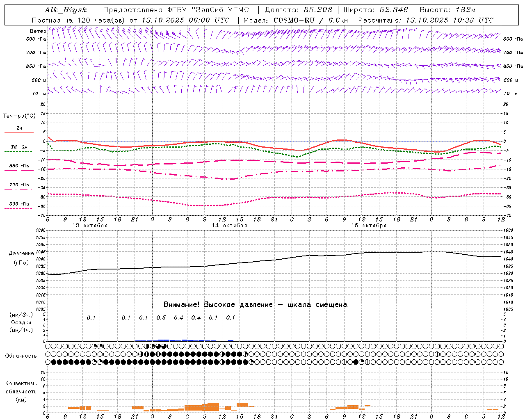Click the Облачность cloud cover row label
Viewport: 525px width, 420px height.
coord(21,356)
